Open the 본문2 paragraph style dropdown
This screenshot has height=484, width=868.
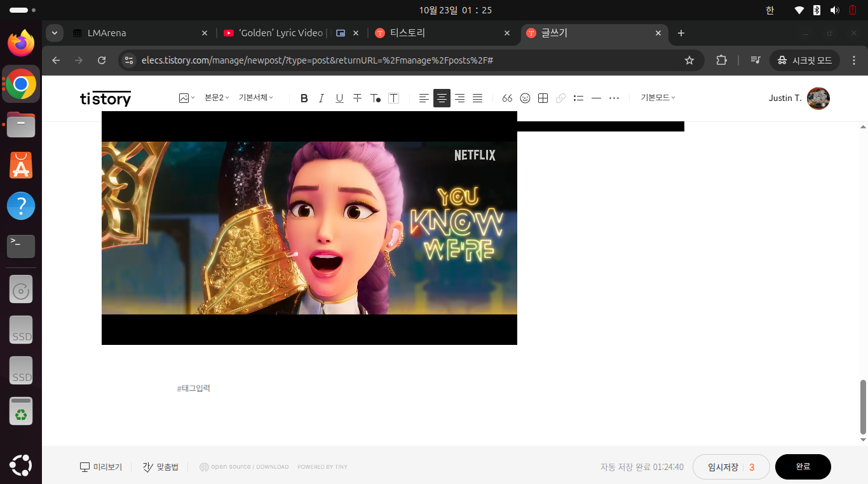[217, 98]
